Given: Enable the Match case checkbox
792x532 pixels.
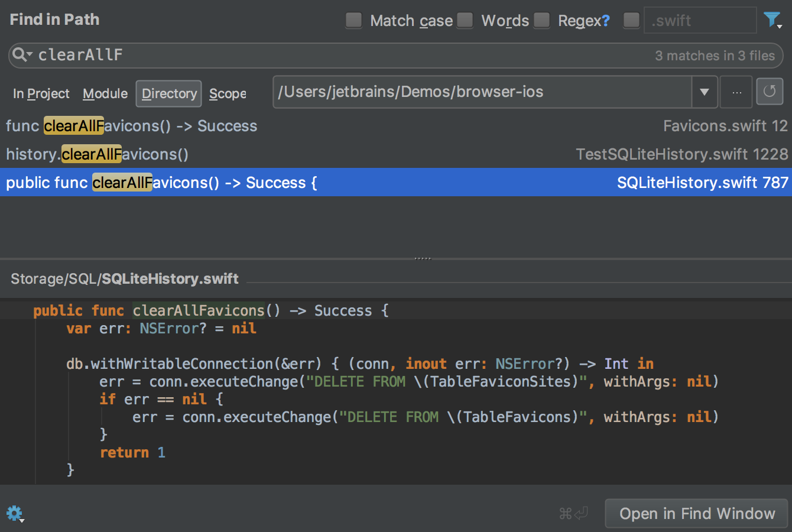Looking at the screenshot, I should coord(354,20).
